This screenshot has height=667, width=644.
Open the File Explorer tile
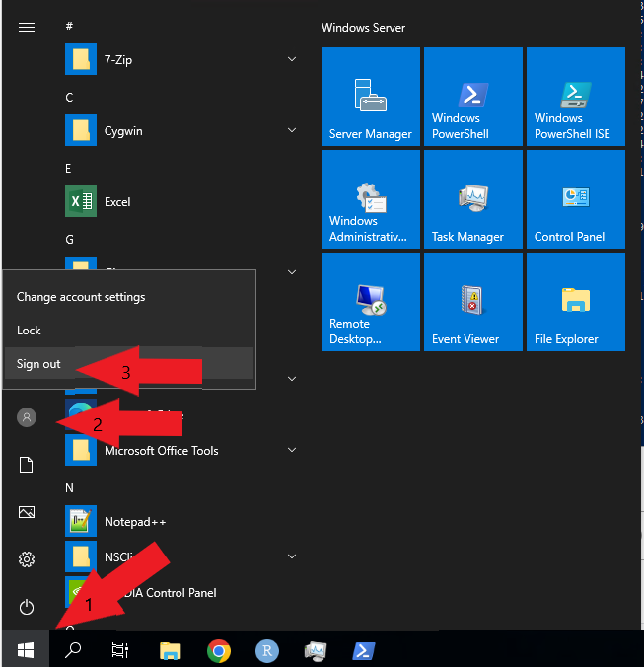pos(576,302)
